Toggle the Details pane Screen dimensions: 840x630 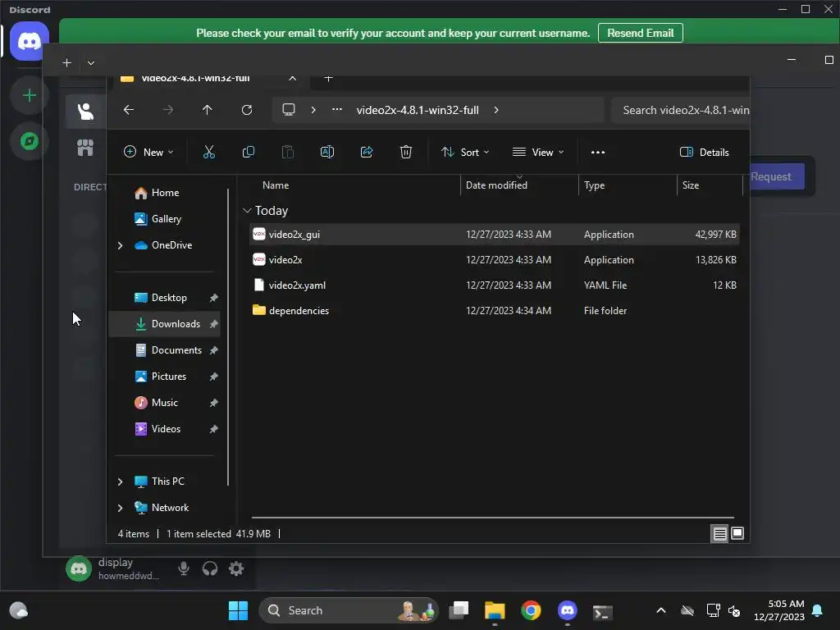pyautogui.click(x=704, y=152)
